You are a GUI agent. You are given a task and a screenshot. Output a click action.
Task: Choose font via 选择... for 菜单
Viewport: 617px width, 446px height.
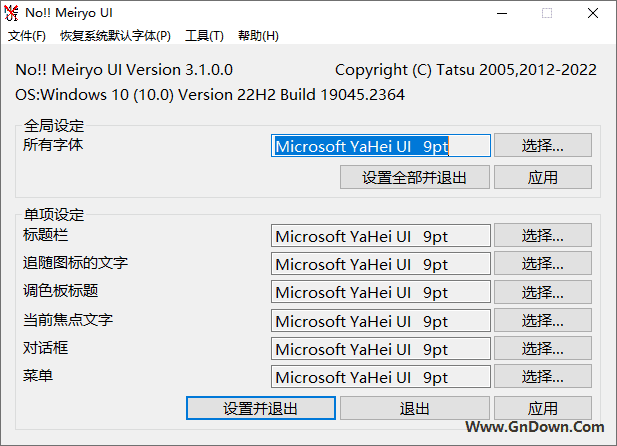point(543,376)
